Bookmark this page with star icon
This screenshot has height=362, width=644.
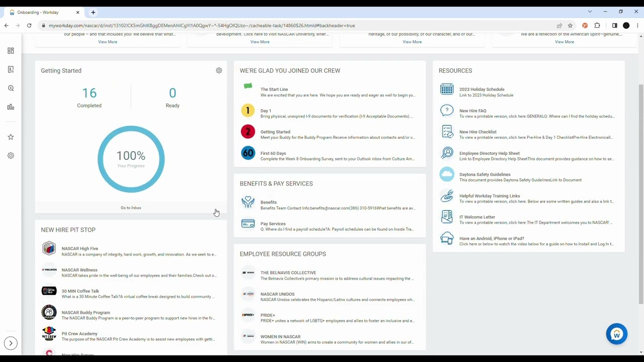point(570,25)
